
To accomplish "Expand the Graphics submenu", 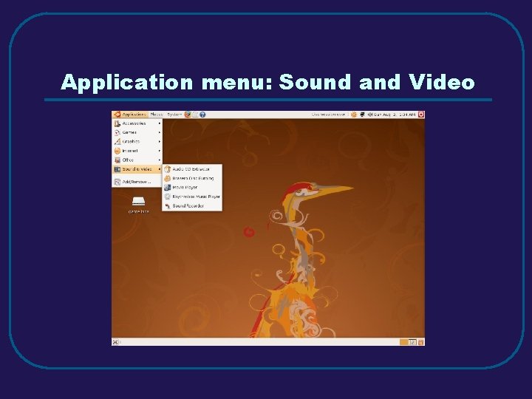I will pyautogui.click(x=137, y=141).
